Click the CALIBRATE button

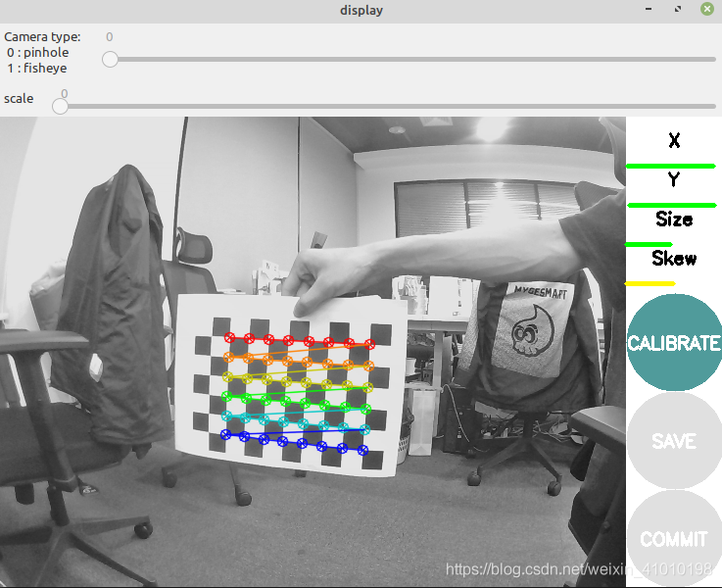coord(674,343)
